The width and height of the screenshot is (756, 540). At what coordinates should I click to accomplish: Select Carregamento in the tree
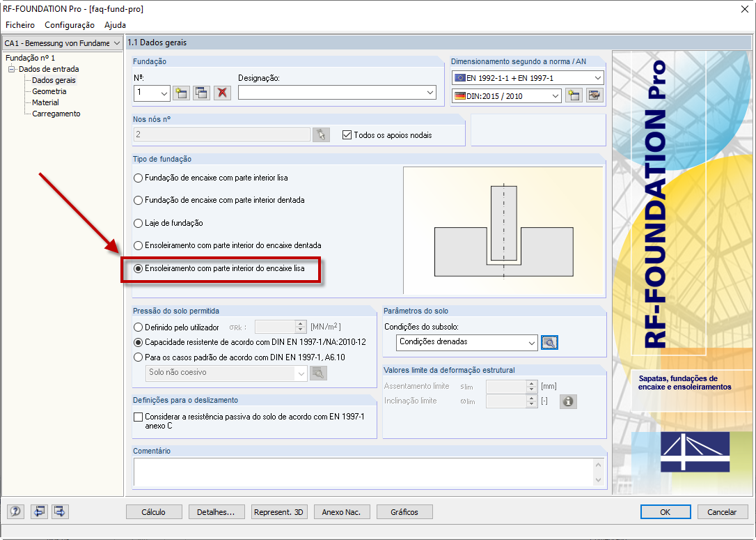point(56,114)
